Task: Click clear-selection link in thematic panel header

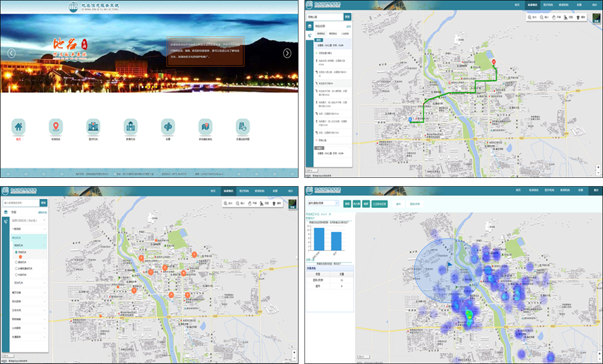Action: pyautogui.click(x=42, y=212)
